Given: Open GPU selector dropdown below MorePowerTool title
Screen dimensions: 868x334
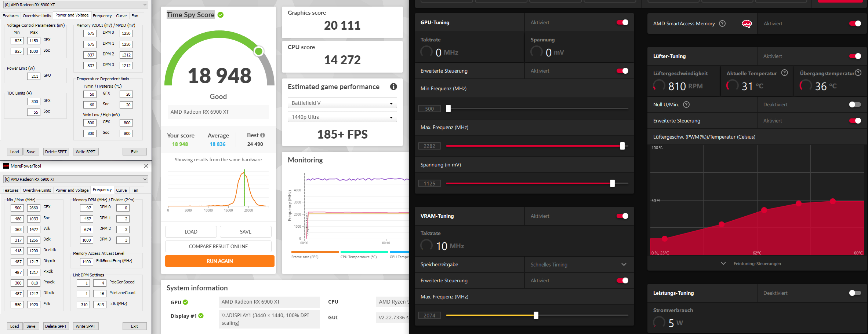Looking at the screenshot, I should point(76,179).
